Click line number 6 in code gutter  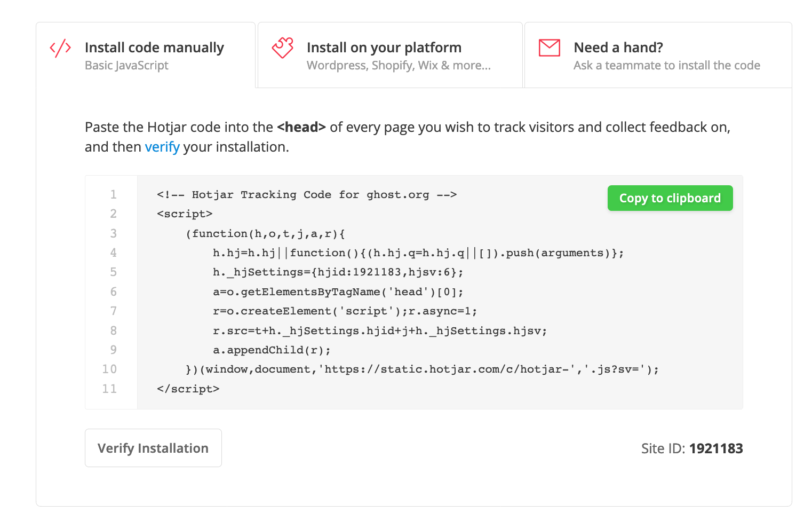113,292
